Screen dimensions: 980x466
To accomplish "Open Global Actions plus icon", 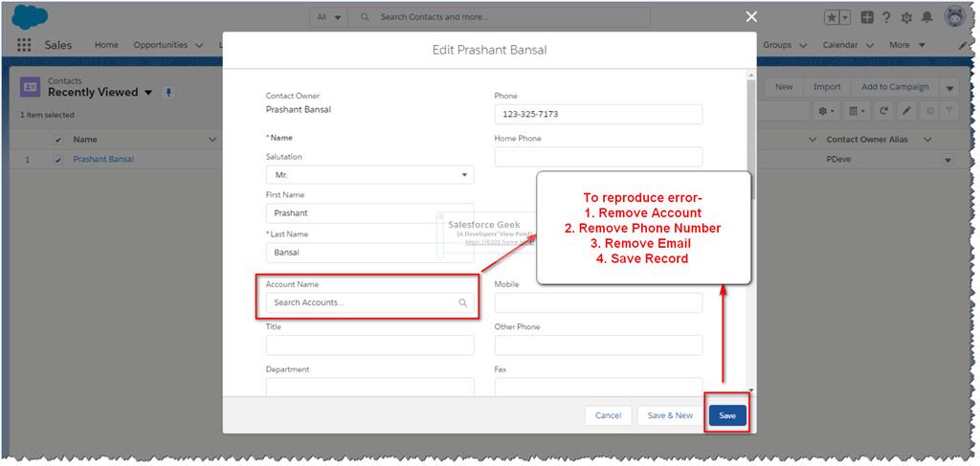I will click(x=867, y=17).
